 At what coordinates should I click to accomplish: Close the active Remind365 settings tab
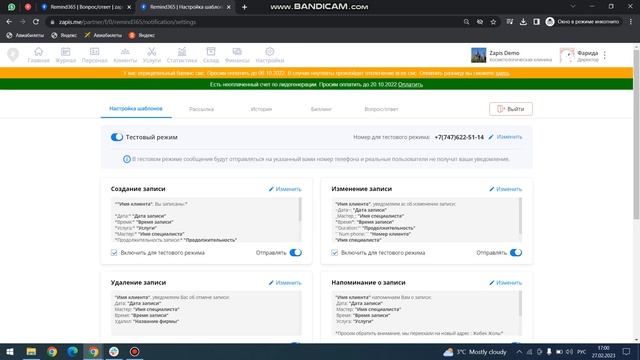click(229, 7)
